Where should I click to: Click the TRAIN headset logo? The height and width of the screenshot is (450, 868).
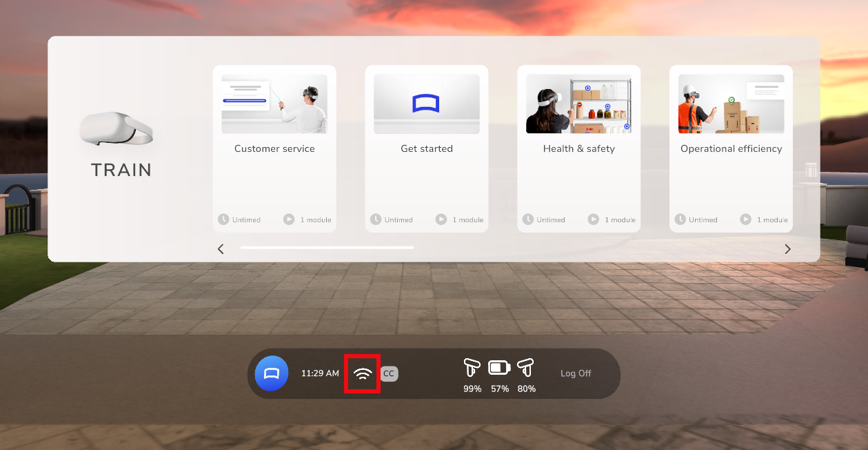tap(116, 129)
